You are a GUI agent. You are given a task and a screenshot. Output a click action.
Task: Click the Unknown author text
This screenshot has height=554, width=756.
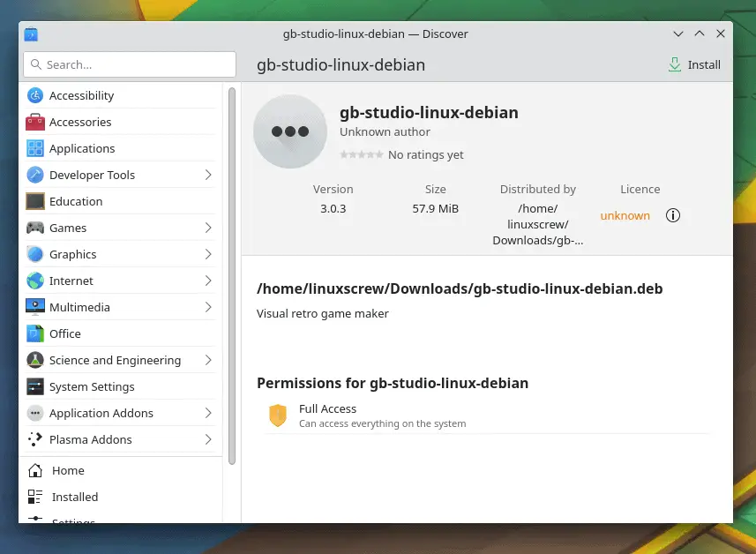pyautogui.click(x=385, y=131)
